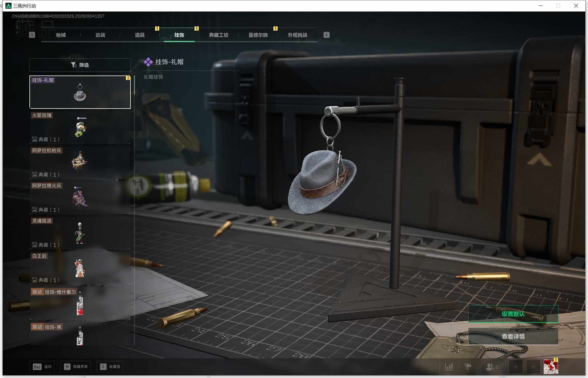Image resolution: width=588 pixels, height=378 pixels.
Task: Hide the interface via 隐藏界面
Action: (x=76, y=367)
